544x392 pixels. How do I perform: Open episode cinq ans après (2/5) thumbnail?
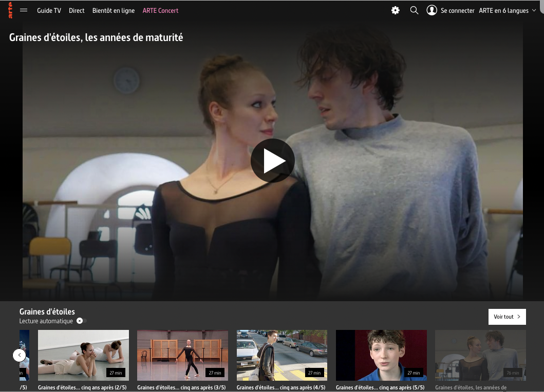(x=83, y=355)
